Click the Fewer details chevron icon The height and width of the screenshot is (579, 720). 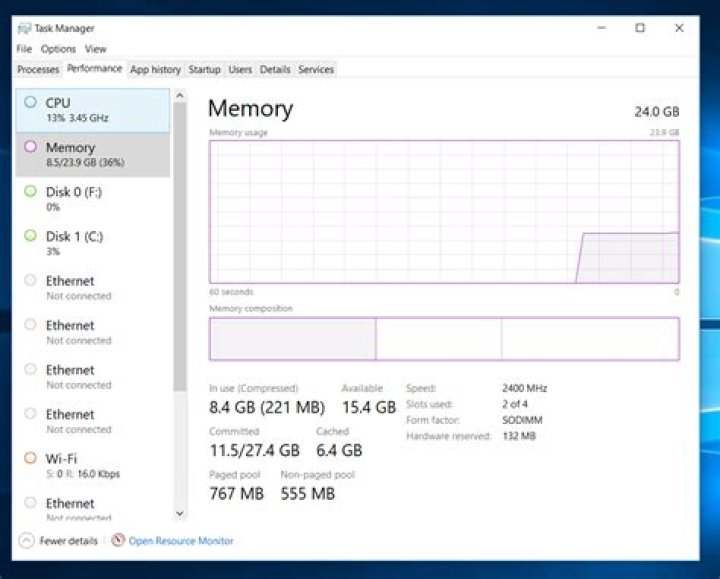point(27,540)
